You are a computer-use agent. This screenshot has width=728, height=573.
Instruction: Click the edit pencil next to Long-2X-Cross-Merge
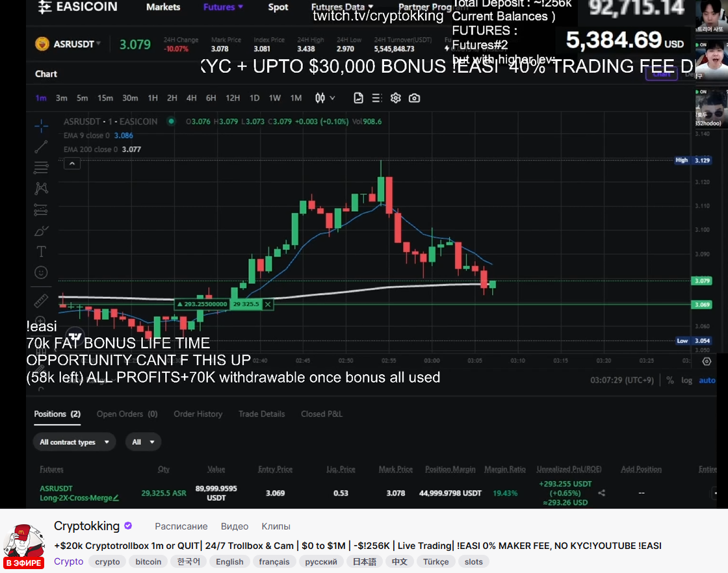[116, 498]
